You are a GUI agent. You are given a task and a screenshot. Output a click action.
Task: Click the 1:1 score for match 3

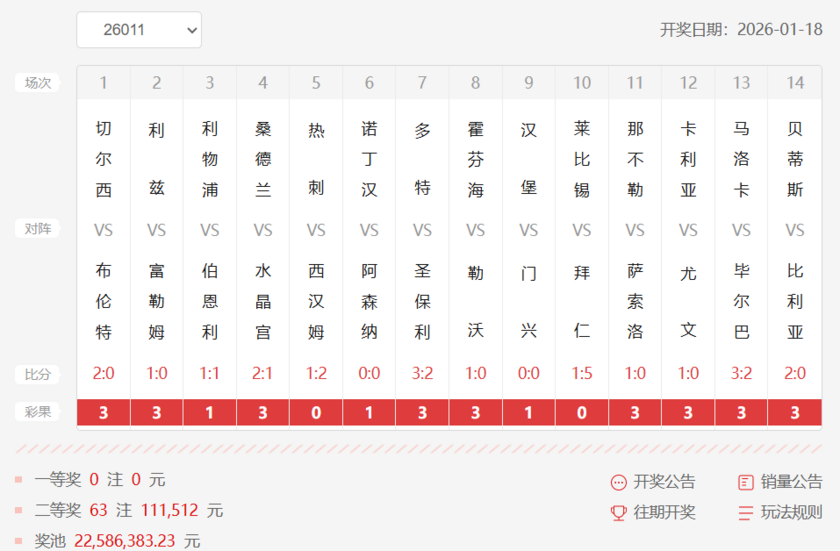click(209, 373)
